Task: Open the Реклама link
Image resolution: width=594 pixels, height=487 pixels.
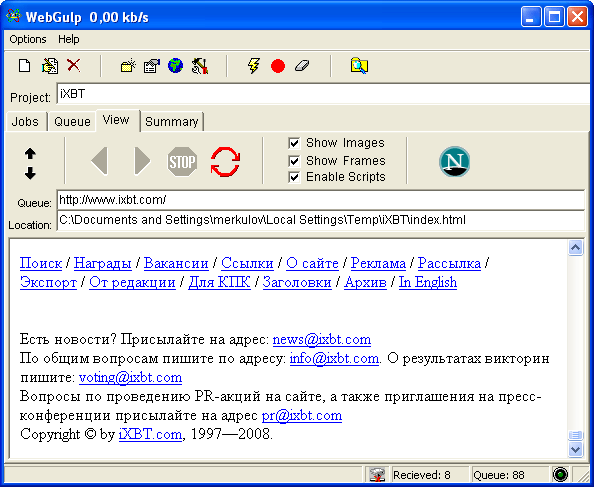Action: click(x=378, y=263)
